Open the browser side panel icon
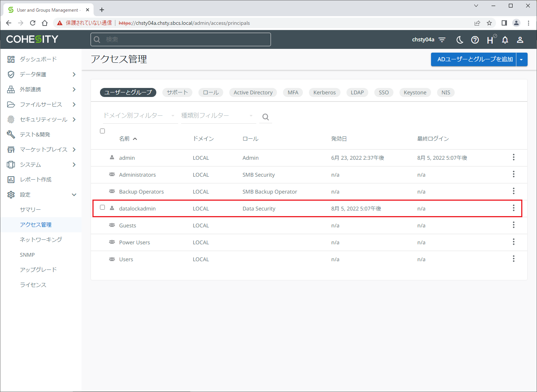 tap(504, 23)
